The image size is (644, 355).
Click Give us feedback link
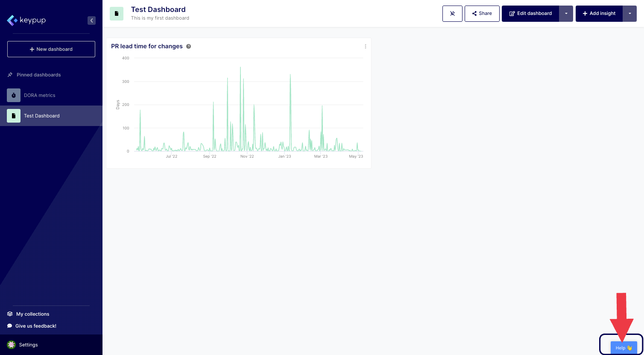35,326
